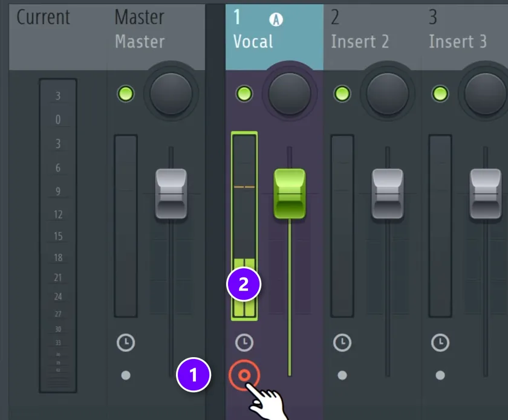Arm recording dot on Insert 3
This screenshot has height=420, width=508.
pyautogui.click(x=440, y=375)
